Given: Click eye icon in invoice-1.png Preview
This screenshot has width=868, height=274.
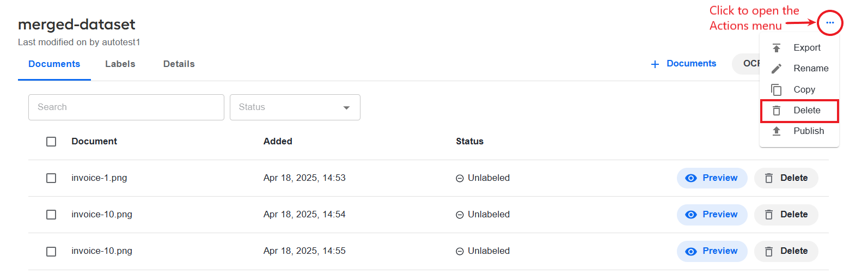Looking at the screenshot, I should [691, 178].
